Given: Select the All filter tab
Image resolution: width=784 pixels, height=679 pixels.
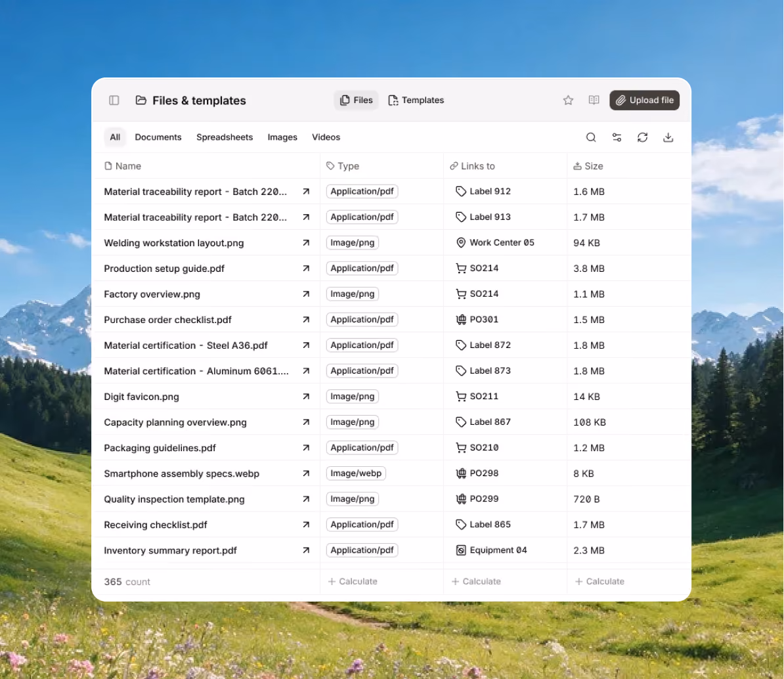Looking at the screenshot, I should tap(115, 137).
